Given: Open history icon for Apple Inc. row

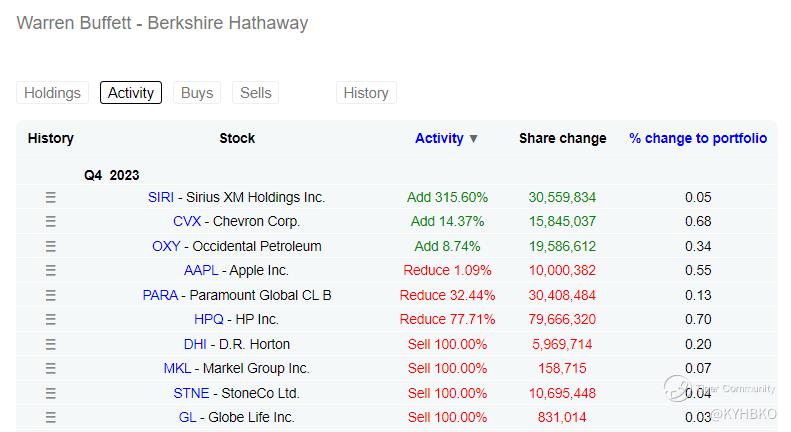Looking at the screenshot, I should coord(50,271).
